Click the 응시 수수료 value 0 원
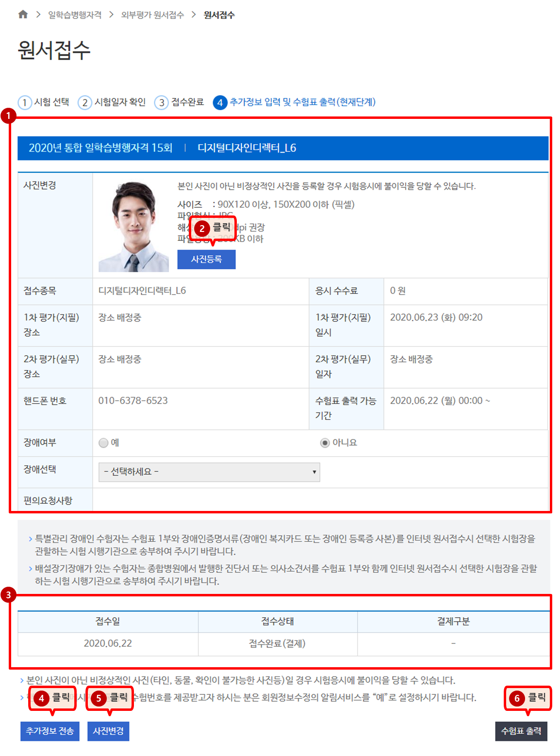The image size is (560, 756). pyautogui.click(x=398, y=291)
